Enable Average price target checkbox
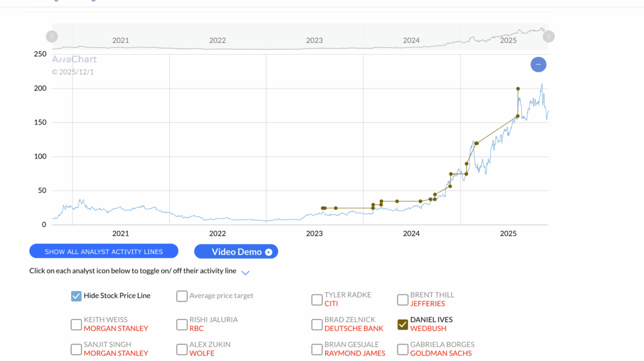Viewport: 644px width, 361px height. (x=182, y=296)
